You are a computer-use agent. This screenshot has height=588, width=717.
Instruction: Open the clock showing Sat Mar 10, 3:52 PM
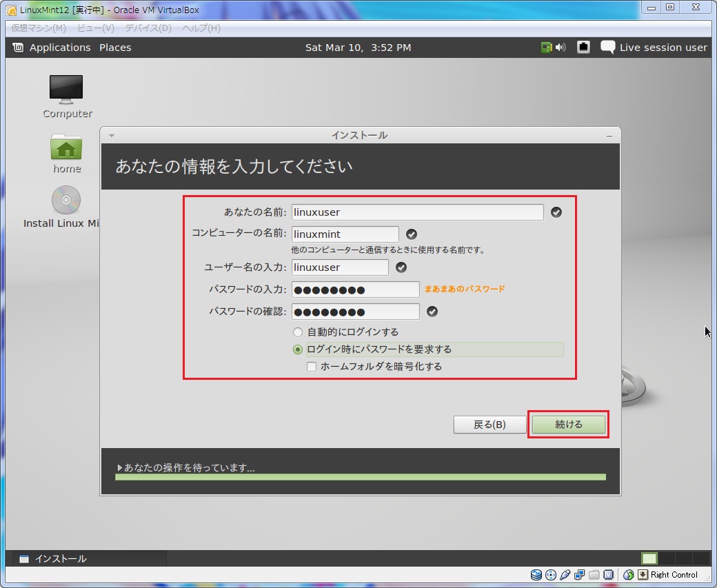pyautogui.click(x=358, y=48)
